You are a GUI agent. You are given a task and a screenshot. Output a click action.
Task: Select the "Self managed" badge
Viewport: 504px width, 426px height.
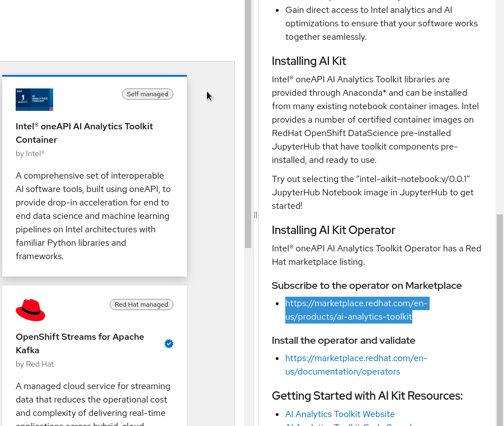pyautogui.click(x=148, y=94)
